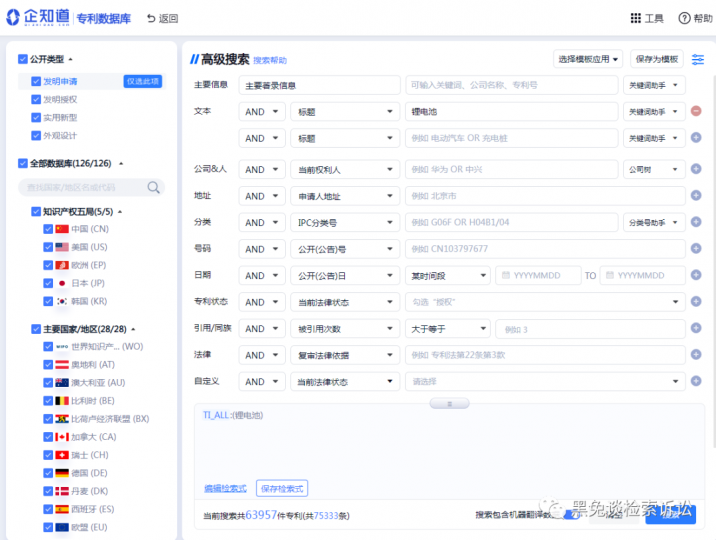Viewport: 716px width, 540px height.
Task: Add row via plus icon in 地址 row
Action: pos(696,195)
